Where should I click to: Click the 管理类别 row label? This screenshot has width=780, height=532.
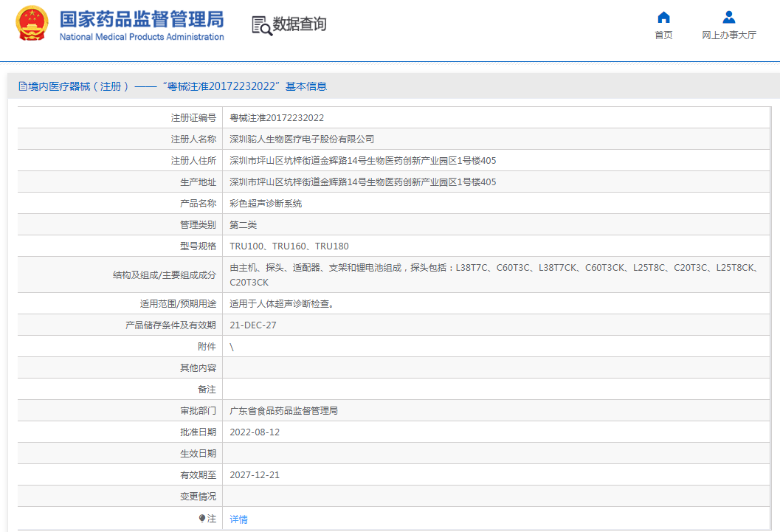198,225
